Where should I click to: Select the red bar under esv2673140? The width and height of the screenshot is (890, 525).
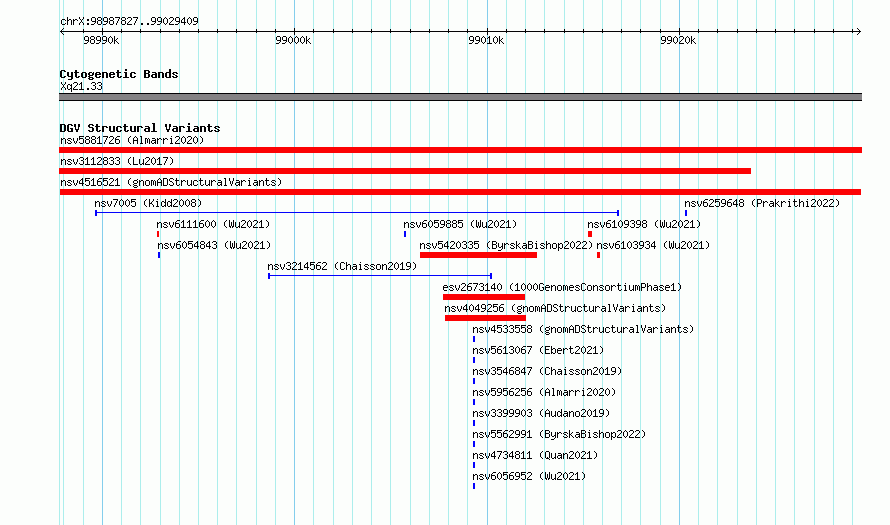(484, 297)
